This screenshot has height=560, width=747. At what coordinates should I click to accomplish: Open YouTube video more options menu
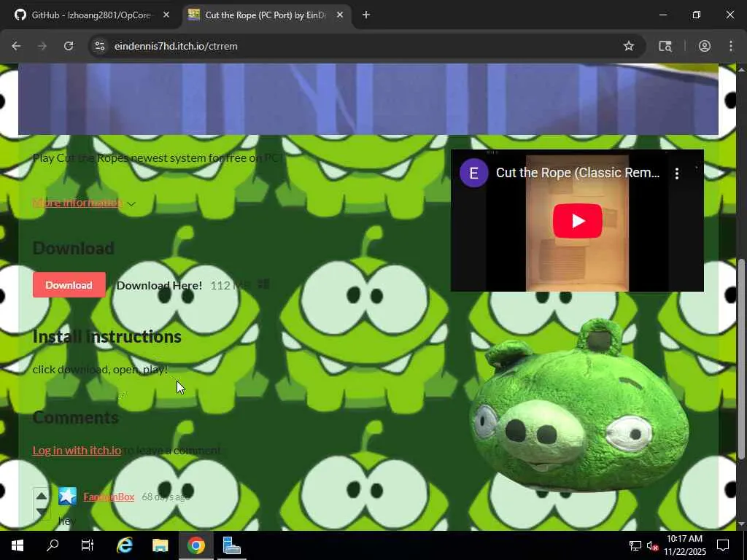click(x=676, y=174)
